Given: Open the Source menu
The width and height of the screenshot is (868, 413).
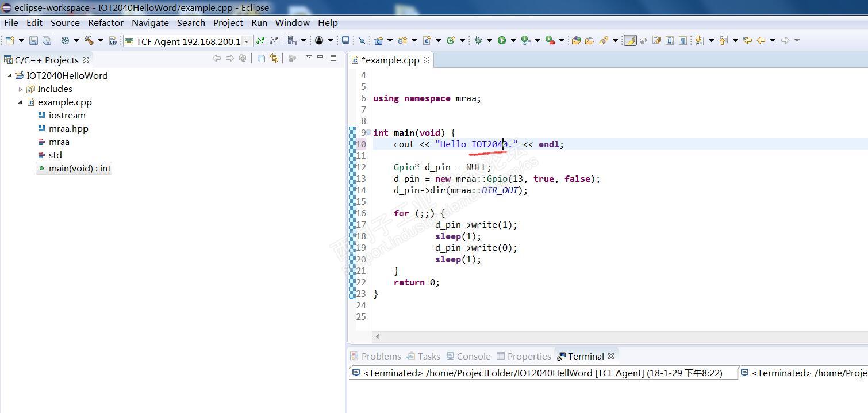Looking at the screenshot, I should coord(65,22).
